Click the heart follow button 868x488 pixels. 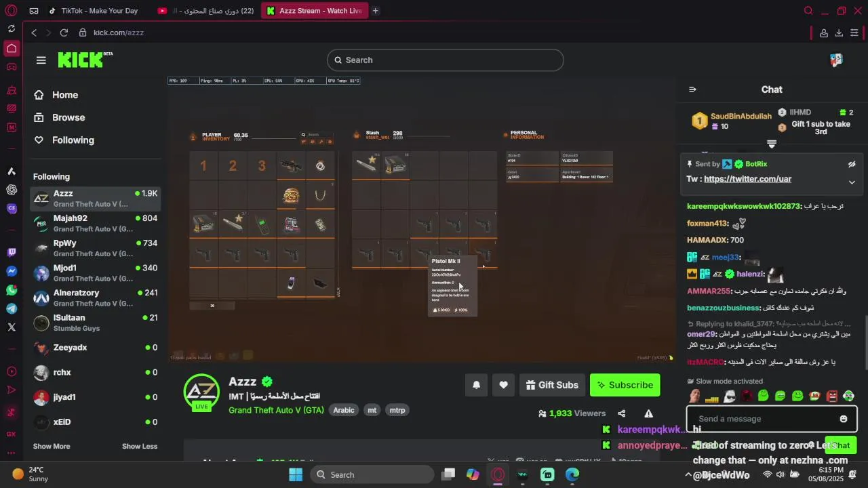click(x=503, y=385)
